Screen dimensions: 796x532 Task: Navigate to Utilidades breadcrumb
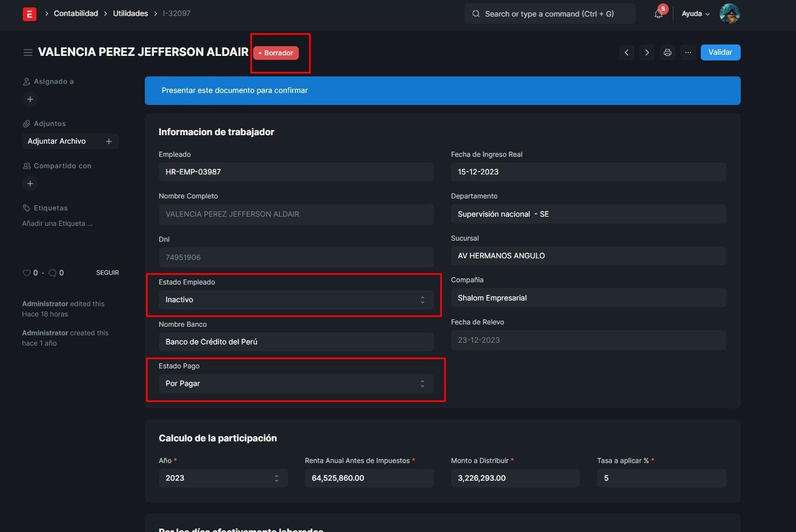click(x=131, y=14)
